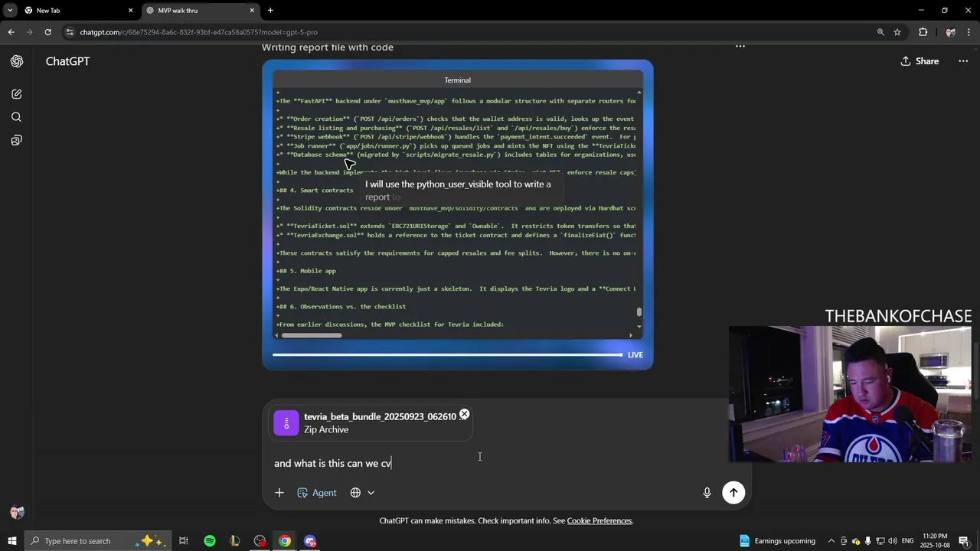Open League of Legends taskbar icon
980x551 pixels.
(235, 541)
